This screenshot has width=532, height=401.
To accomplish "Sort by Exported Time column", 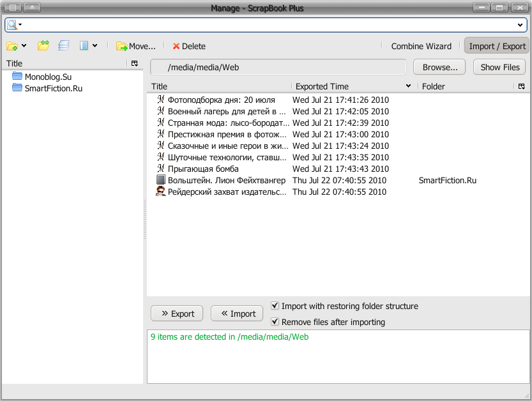I will coord(354,86).
